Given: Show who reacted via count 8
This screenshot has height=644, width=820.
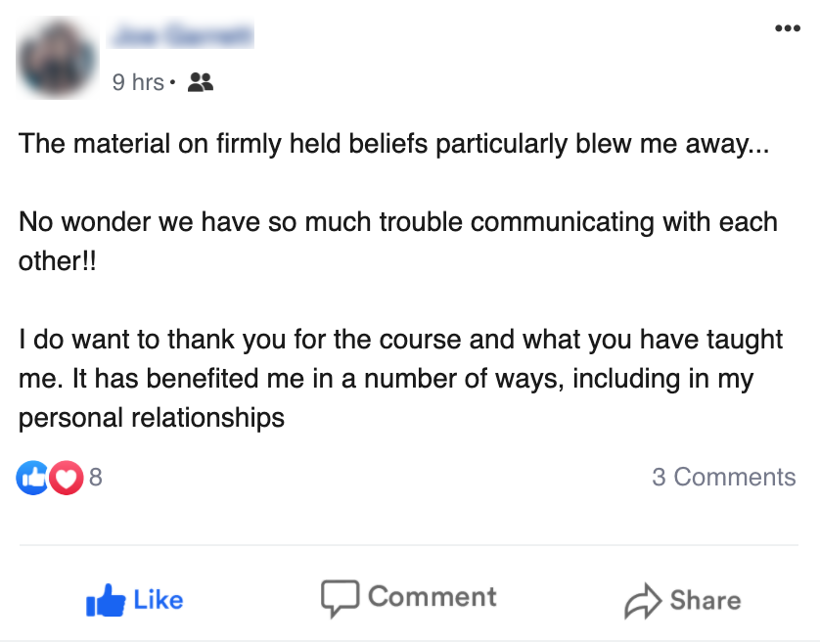Looking at the screenshot, I should (x=96, y=478).
